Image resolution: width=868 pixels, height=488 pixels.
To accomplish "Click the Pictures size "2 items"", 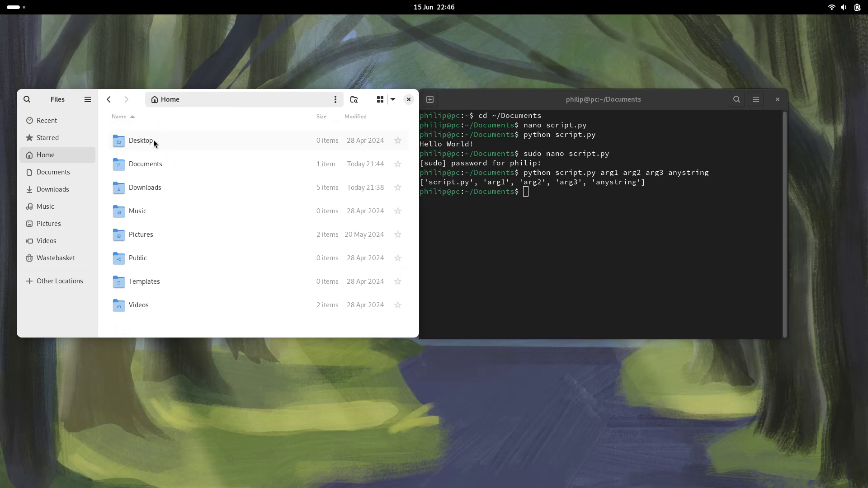I will point(327,235).
